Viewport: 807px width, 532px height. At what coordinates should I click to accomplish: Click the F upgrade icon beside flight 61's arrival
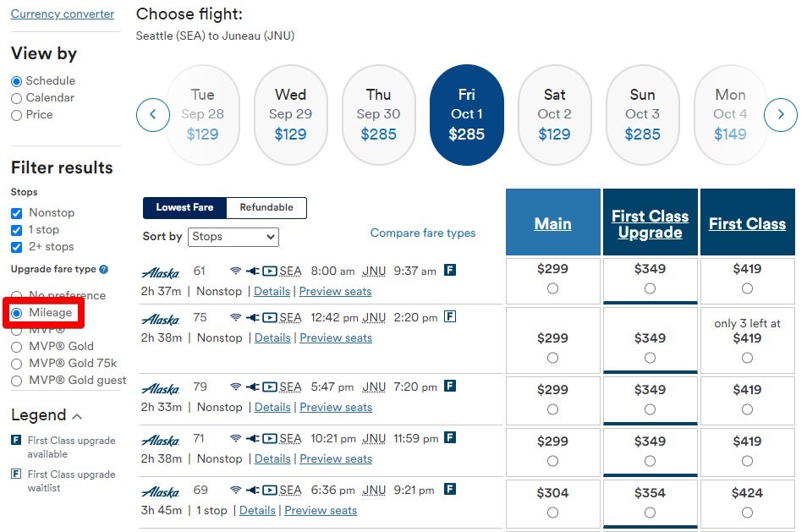coord(450,270)
